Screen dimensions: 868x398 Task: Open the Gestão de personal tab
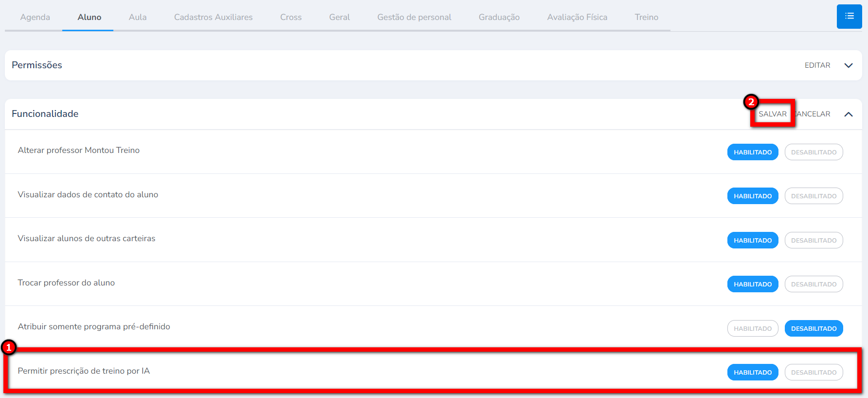pos(414,17)
